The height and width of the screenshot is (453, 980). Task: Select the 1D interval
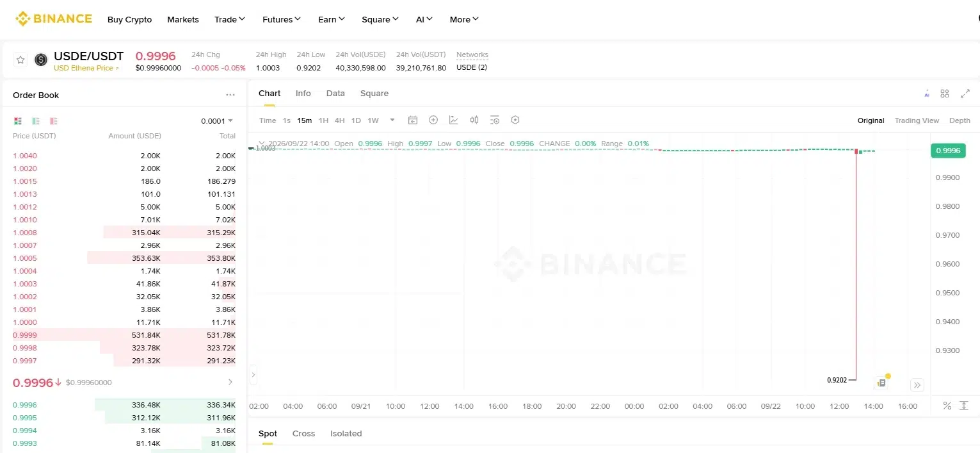tap(356, 120)
